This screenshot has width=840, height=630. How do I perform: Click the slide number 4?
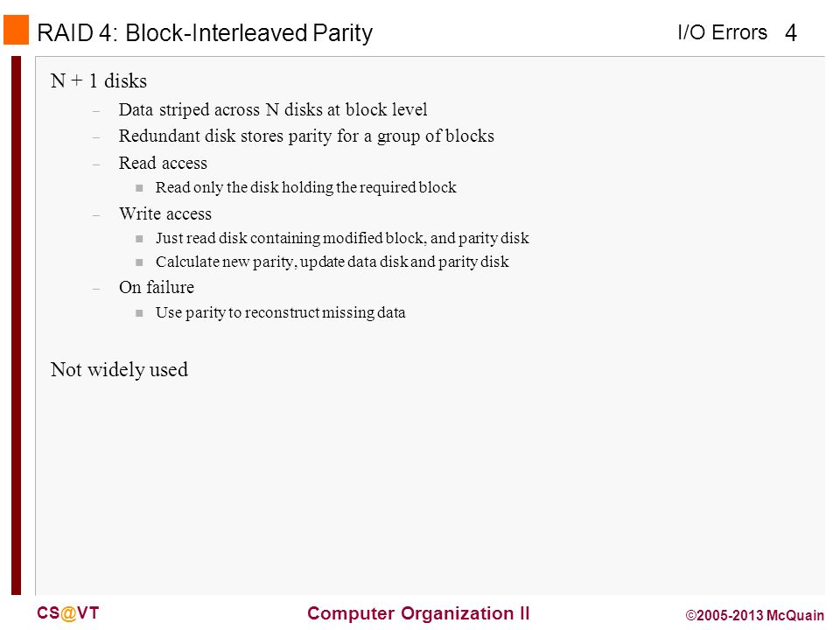coord(791,33)
